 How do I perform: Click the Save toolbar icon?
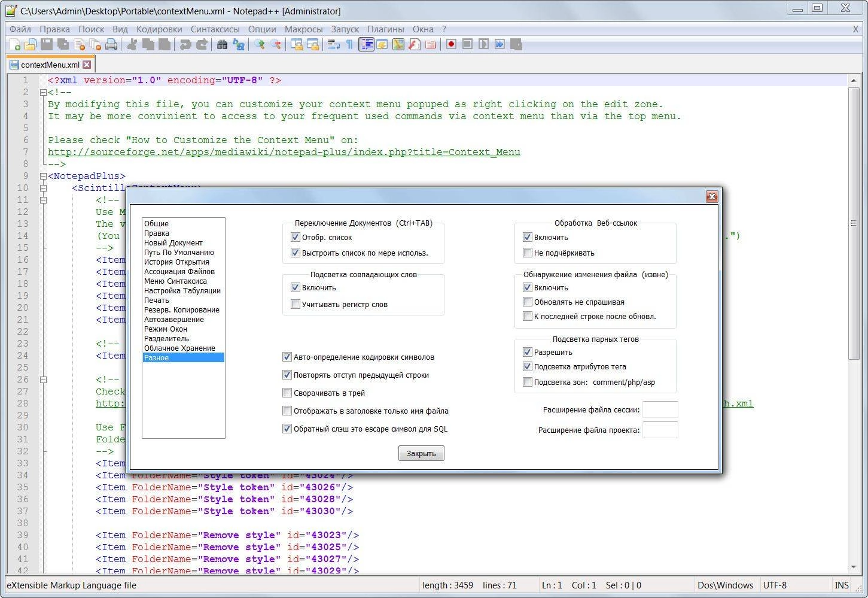click(x=47, y=44)
